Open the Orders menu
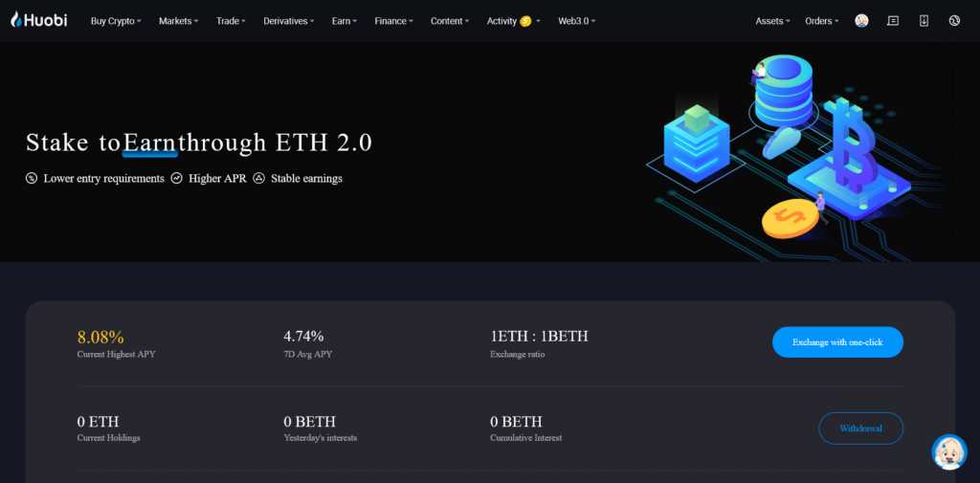The image size is (980, 483). (x=822, y=21)
